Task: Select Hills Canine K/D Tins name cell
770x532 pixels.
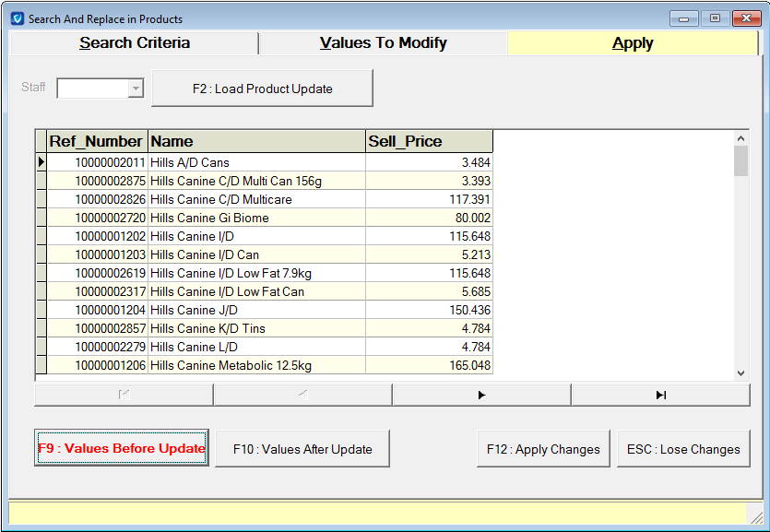Action: (257, 328)
